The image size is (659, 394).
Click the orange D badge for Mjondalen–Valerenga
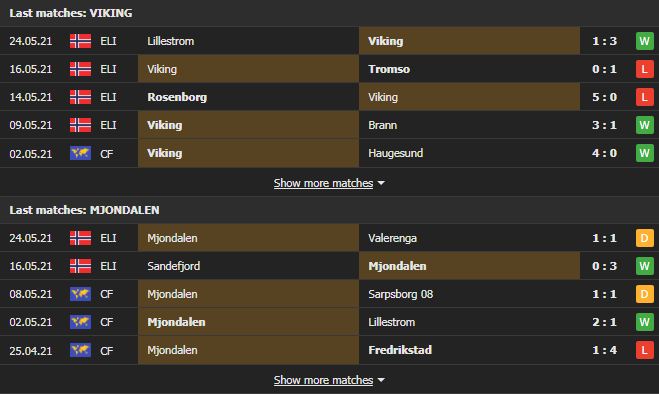tap(644, 238)
